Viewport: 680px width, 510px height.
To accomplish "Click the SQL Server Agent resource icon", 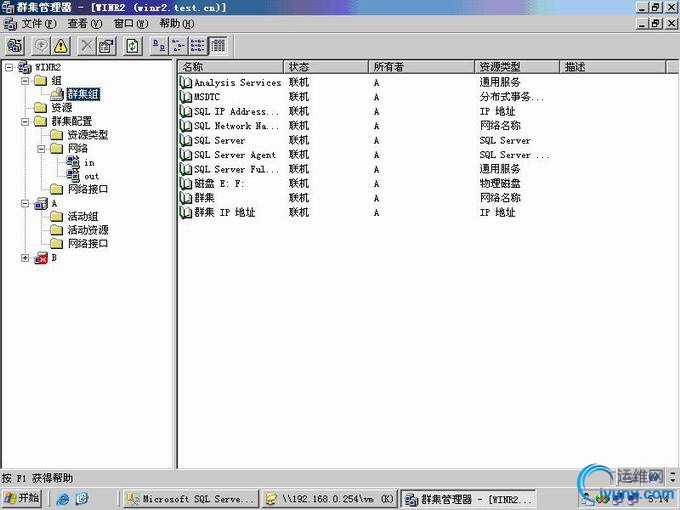I will [186, 155].
